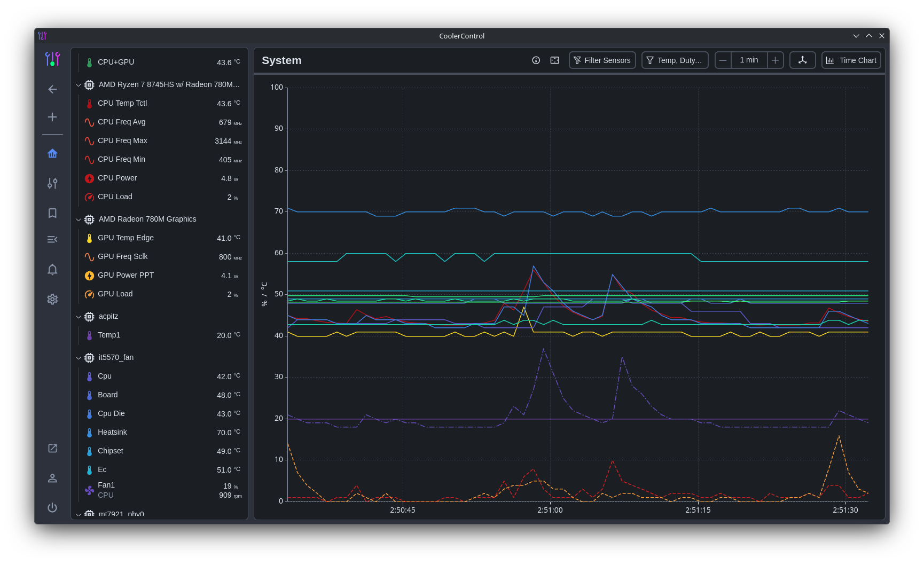Open the controls/modes sliders icon in sidebar
Screen dimensions: 924x565
click(52, 183)
